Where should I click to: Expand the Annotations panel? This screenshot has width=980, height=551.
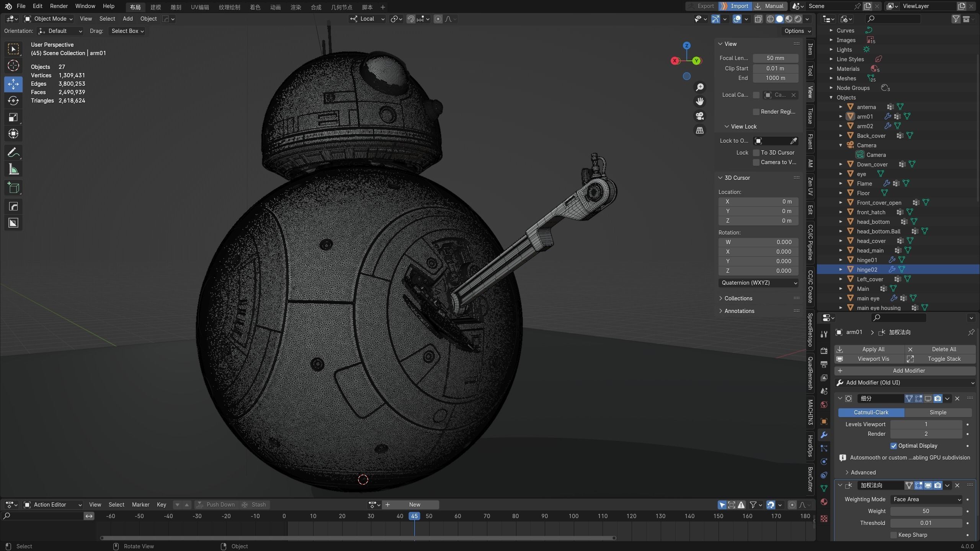(739, 311)
